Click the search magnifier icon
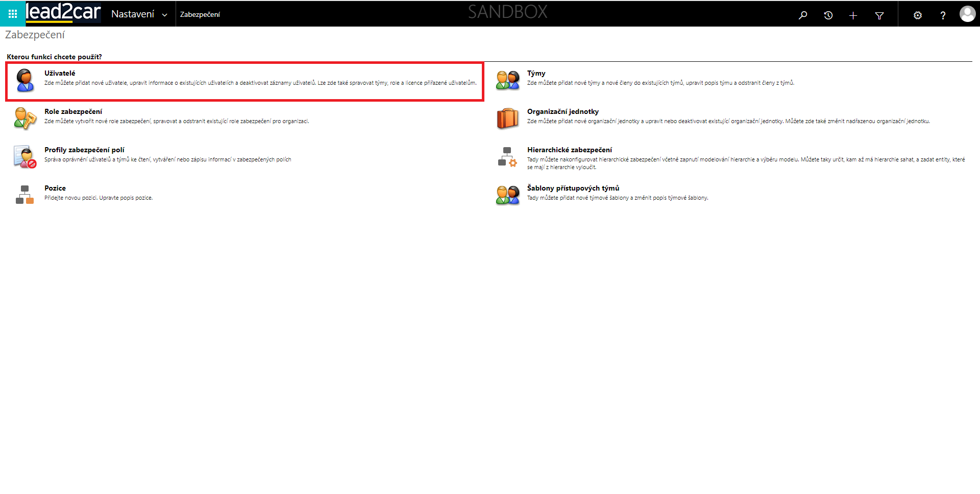This screenshot has height=494, width=980. coord(803,15)
